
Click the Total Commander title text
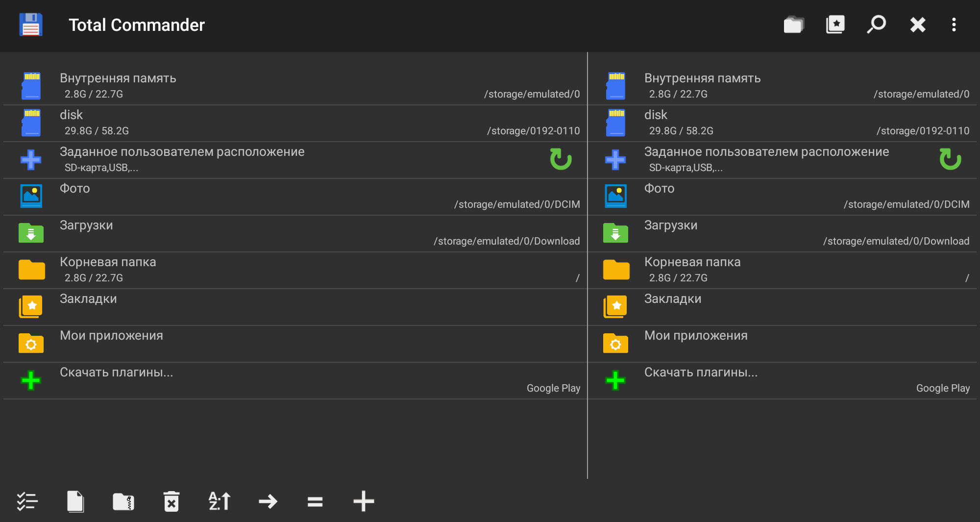137,25
